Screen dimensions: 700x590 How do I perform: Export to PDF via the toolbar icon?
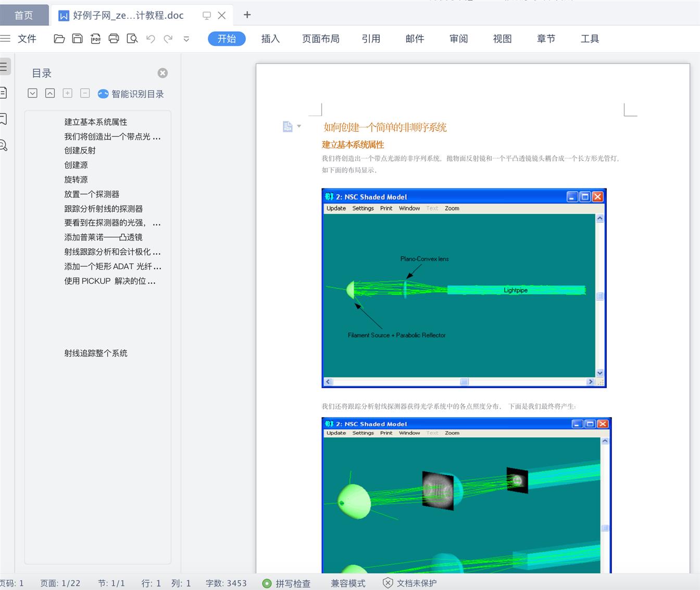(x=95, y=39)
